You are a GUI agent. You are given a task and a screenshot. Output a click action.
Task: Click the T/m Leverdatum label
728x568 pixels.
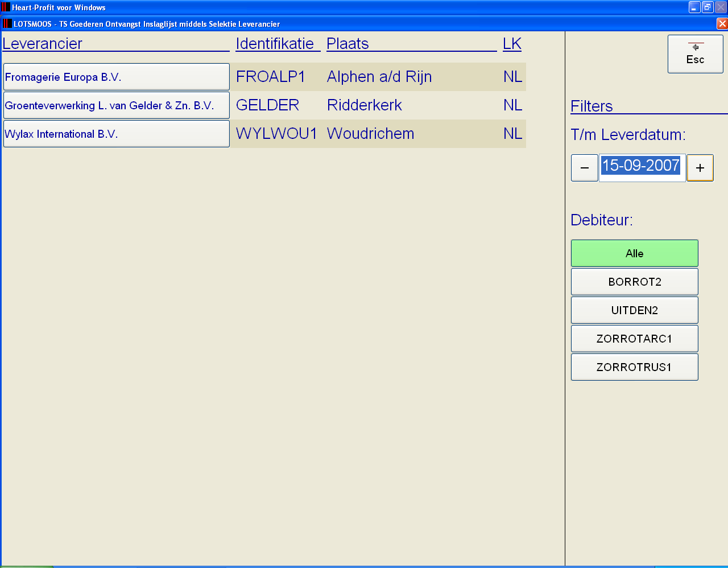pyautogui.click(x=628, y=135)
